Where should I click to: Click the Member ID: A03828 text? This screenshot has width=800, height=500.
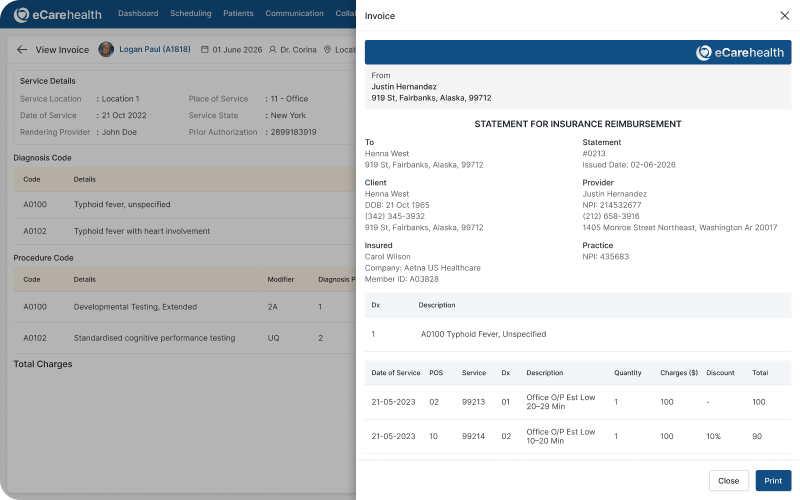coord(402,279)
